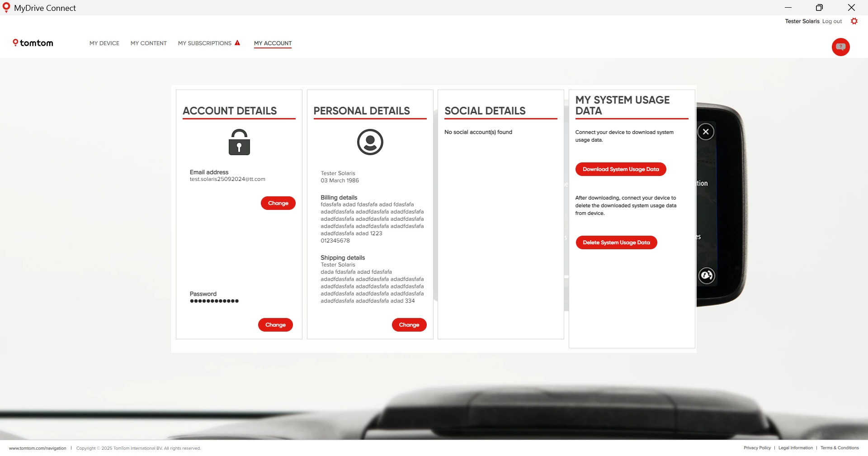This screenshot has height=456, width=868.
Task: Click the round sync icon on device image
Action: 707,275
